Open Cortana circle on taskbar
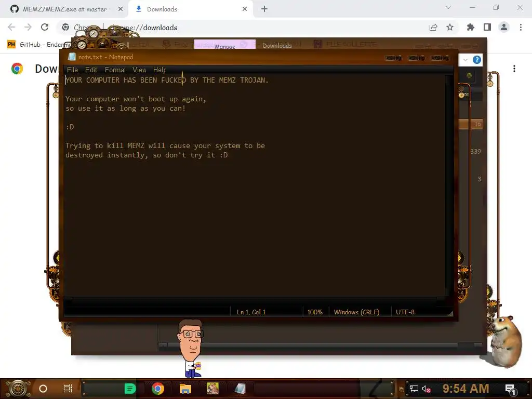The image size is (532, 399). [43, 389]
